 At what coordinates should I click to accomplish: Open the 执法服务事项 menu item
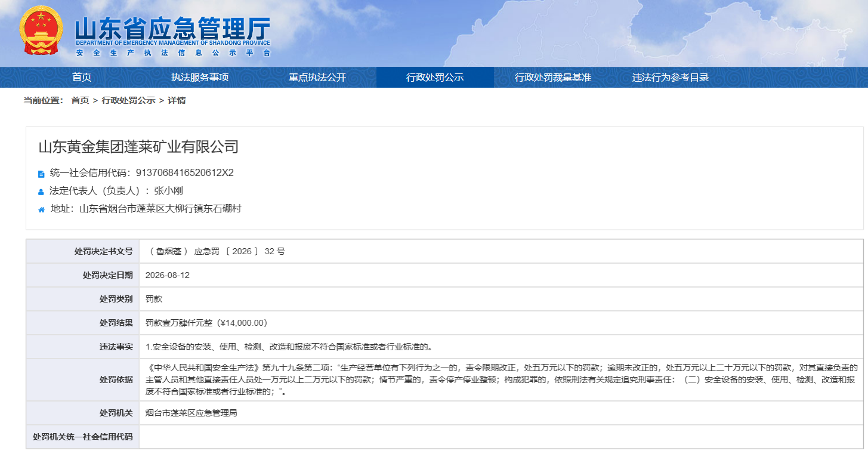pos(200,77)
